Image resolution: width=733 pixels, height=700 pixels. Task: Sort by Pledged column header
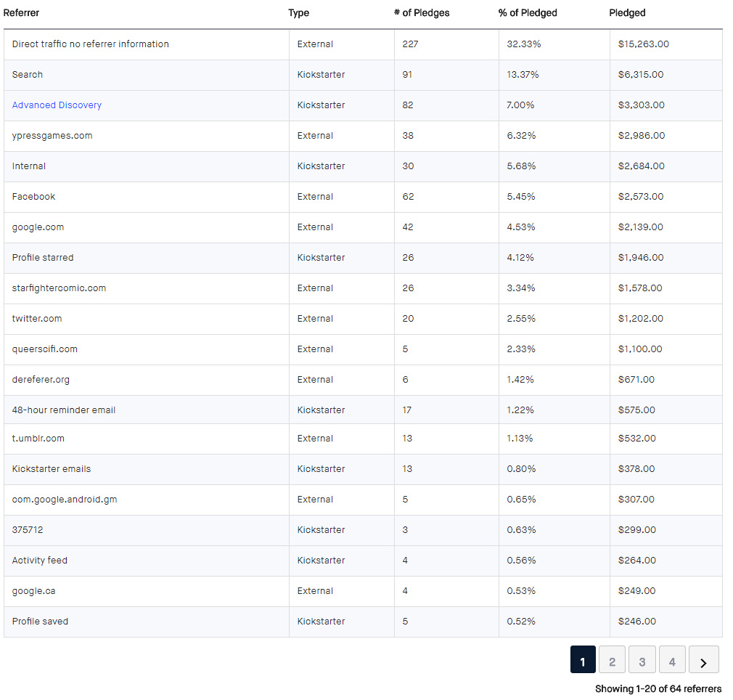(627, 12)
